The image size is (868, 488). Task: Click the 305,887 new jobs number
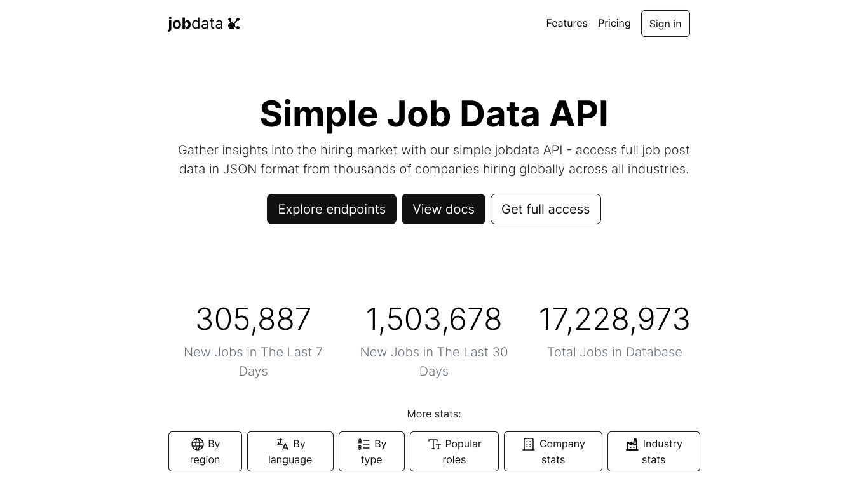(x=254, y=320)
